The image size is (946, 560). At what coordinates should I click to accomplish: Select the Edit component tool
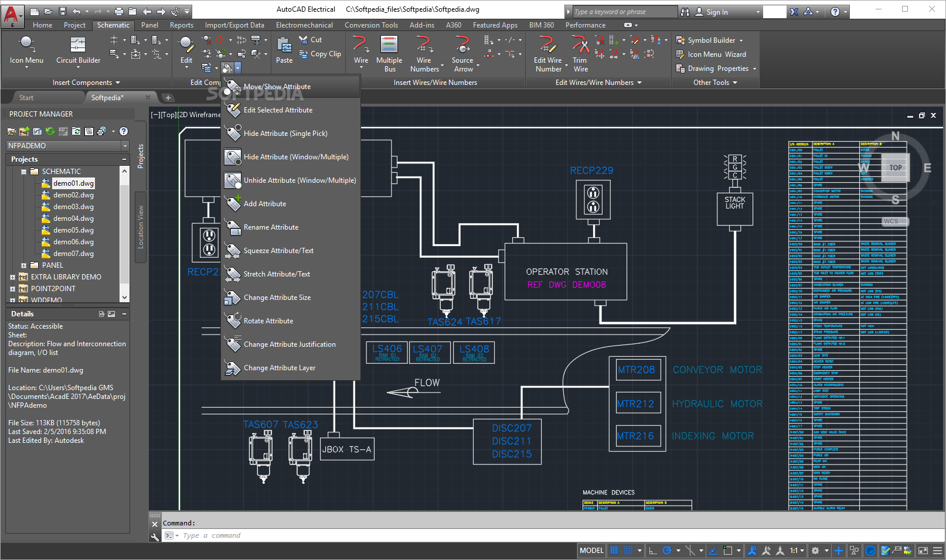pos(186,51)
